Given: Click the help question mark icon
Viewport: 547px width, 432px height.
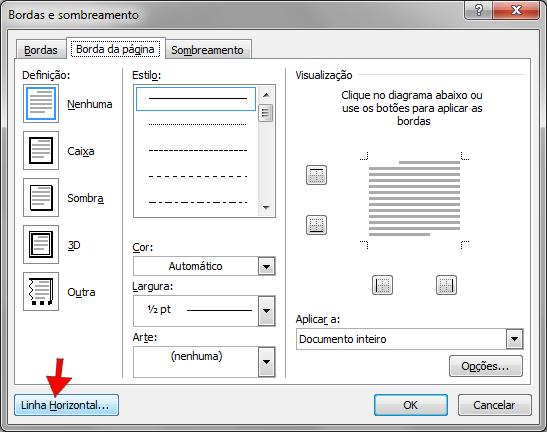Looking at the screenshot, I should point(479,10).
